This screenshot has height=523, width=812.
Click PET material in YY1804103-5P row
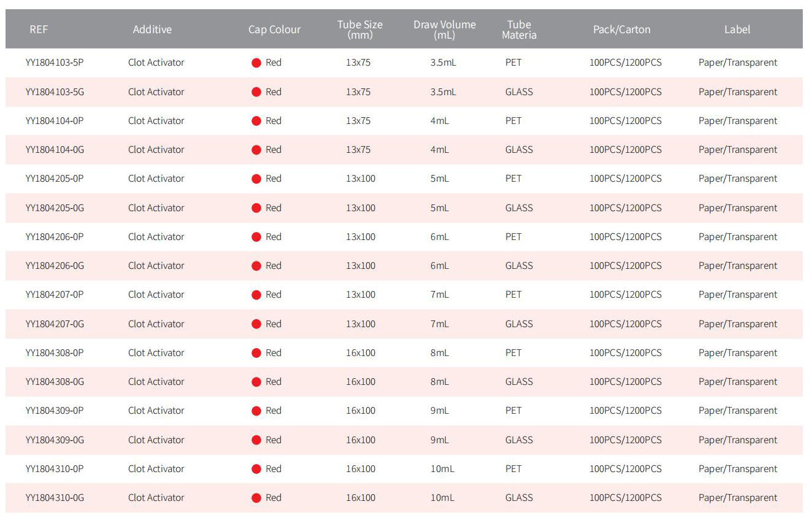tap(513, 63)
